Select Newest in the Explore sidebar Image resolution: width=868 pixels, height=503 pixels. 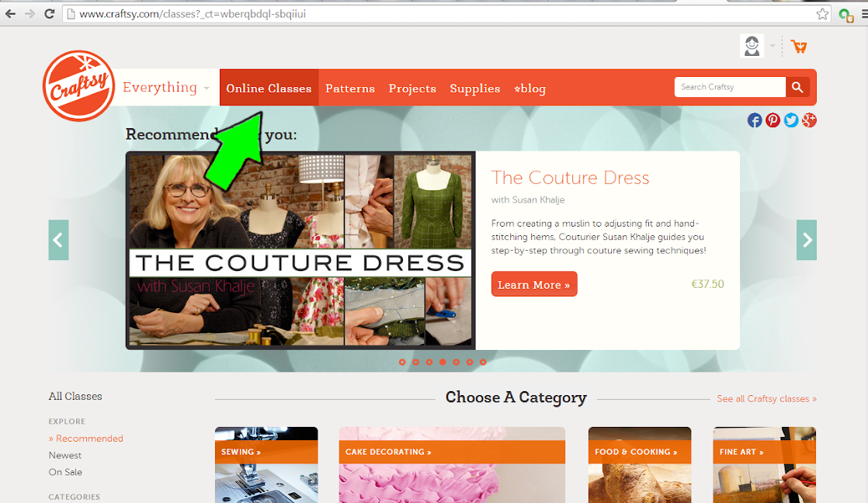click(x=64, y=456)
